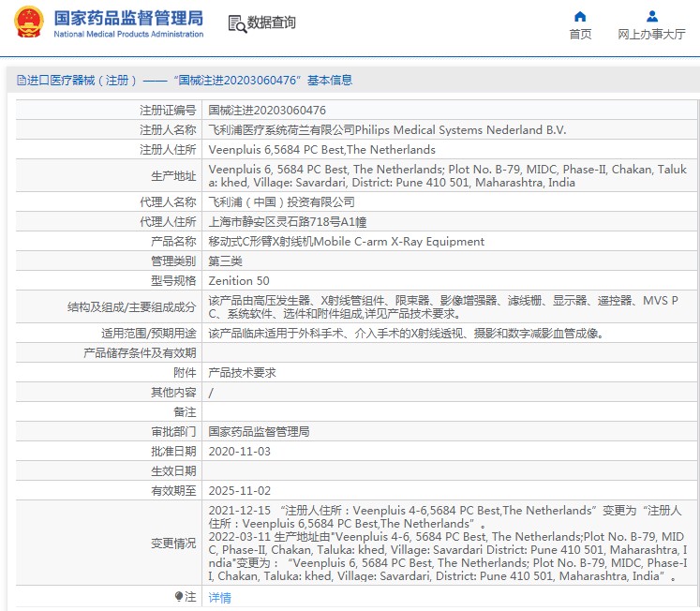Click the 型号规格 label
Image resolution: width=700 pixels, height=611 pixels.
point(173,281)
